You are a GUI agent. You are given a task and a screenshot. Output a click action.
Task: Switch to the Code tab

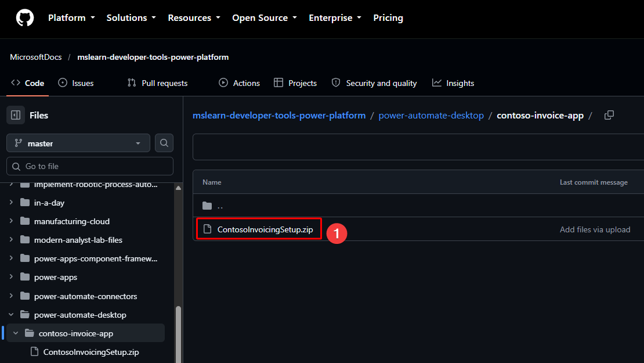27,83
